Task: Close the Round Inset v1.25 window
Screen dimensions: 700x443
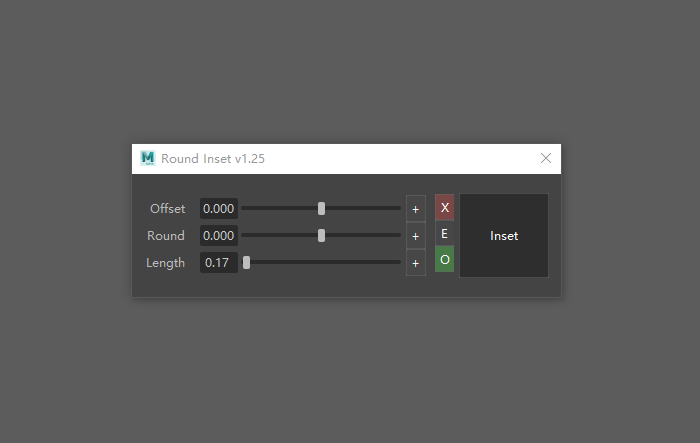Action: (x=546, y=158)
